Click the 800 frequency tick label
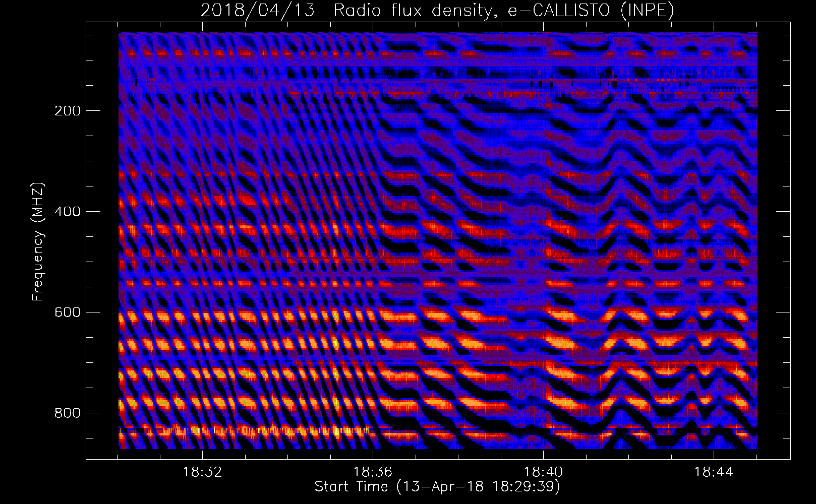 point(68,413)
